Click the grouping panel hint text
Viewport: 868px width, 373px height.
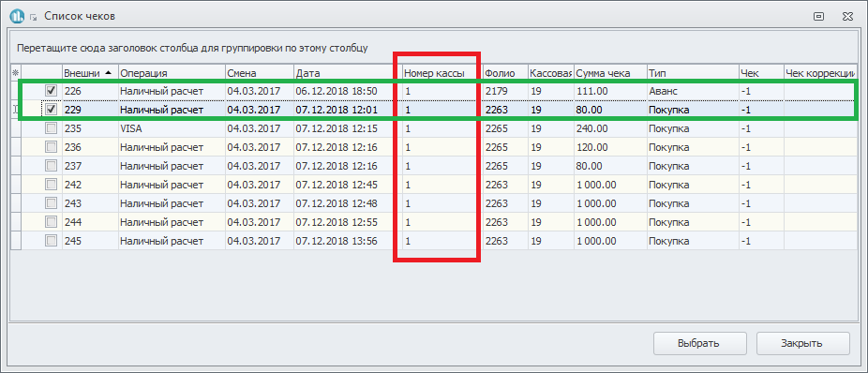tap(192, 48)
